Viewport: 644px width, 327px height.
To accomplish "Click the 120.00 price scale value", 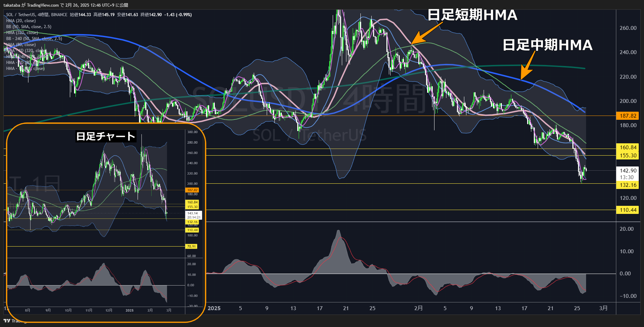I will (x=628, y=198).
